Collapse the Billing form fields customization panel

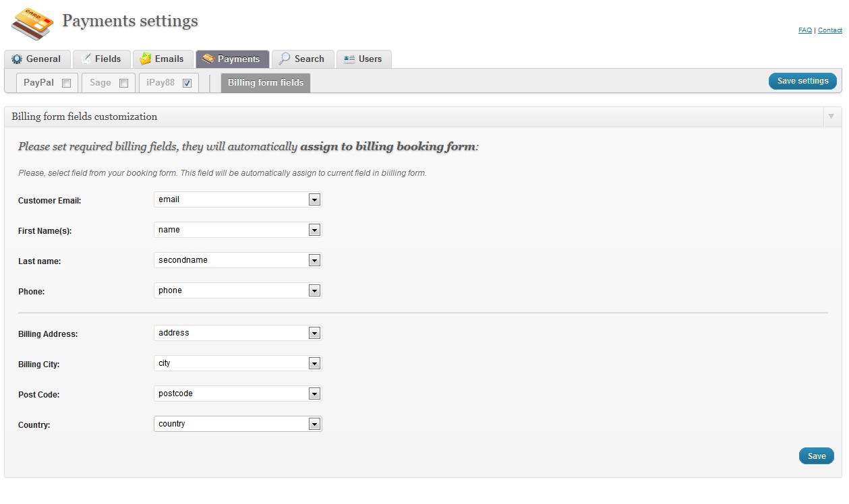point(831,117)
